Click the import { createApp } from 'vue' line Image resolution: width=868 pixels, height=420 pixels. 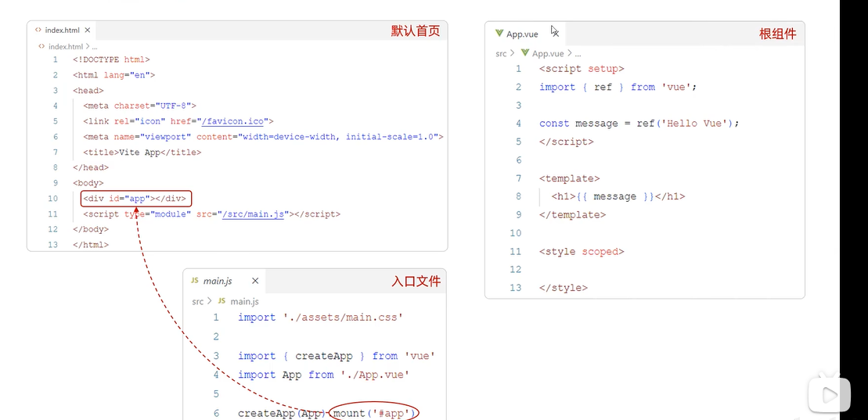336,356
